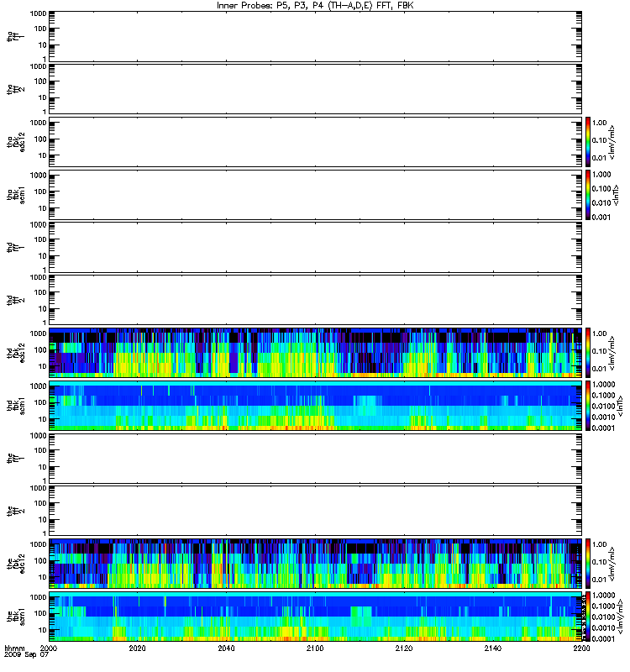Click the 'the fft 1' y-axis label
Screen dimensions: 630x672
coord(15,458)
